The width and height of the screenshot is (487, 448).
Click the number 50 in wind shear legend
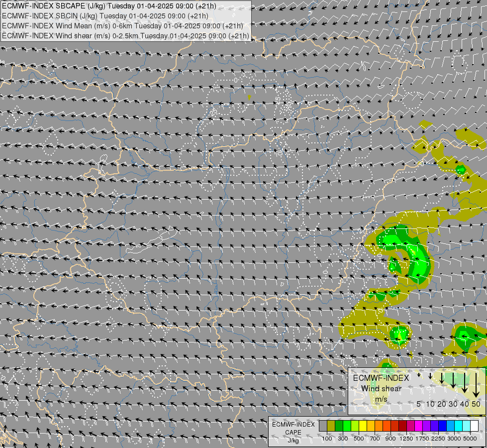tap(476, 404)
